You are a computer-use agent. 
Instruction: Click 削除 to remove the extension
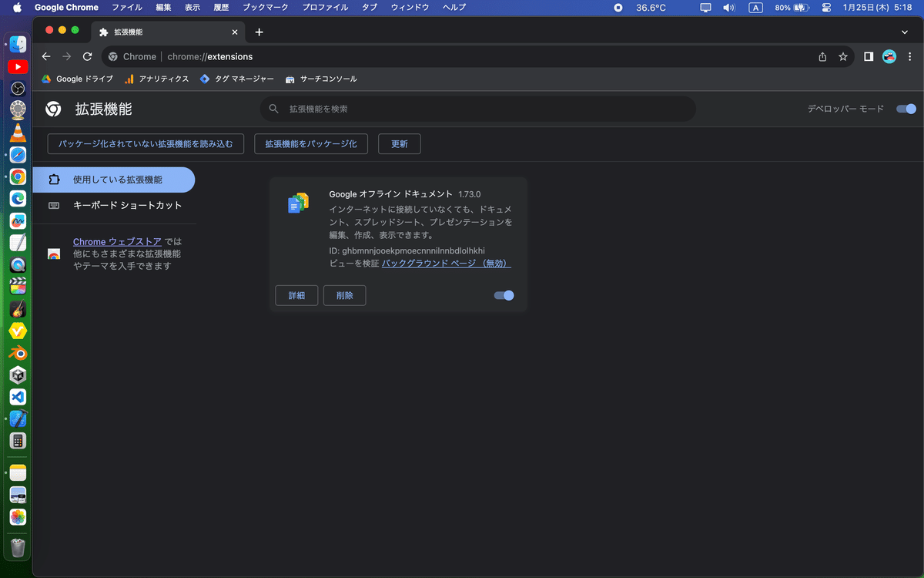345,295
